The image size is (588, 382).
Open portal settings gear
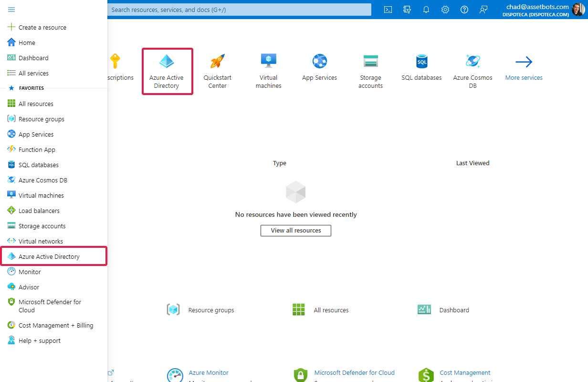click(445, 10)
